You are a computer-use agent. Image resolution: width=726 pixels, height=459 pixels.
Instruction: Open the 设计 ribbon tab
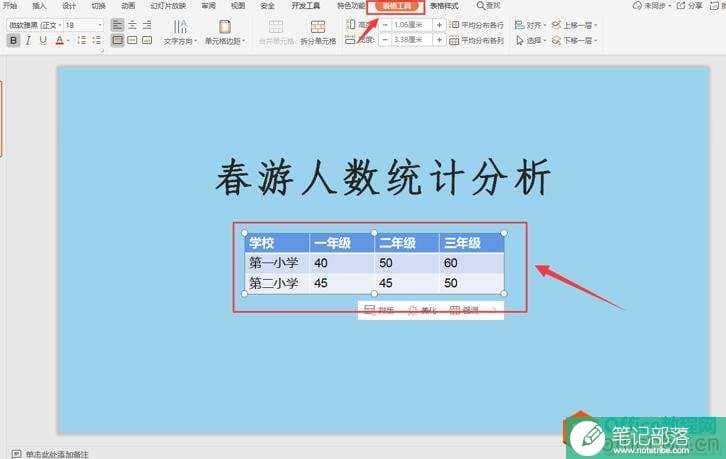coord(69,6)
